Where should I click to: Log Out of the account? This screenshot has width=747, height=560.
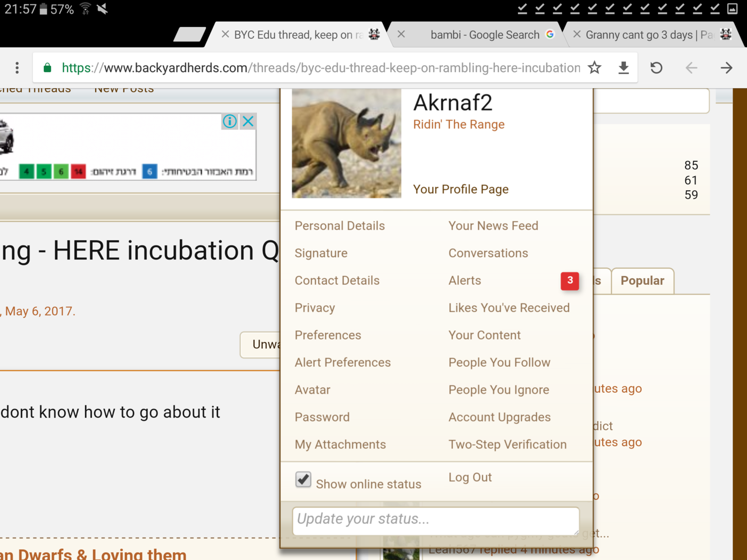pyautogui.click(x=470, y=478)
